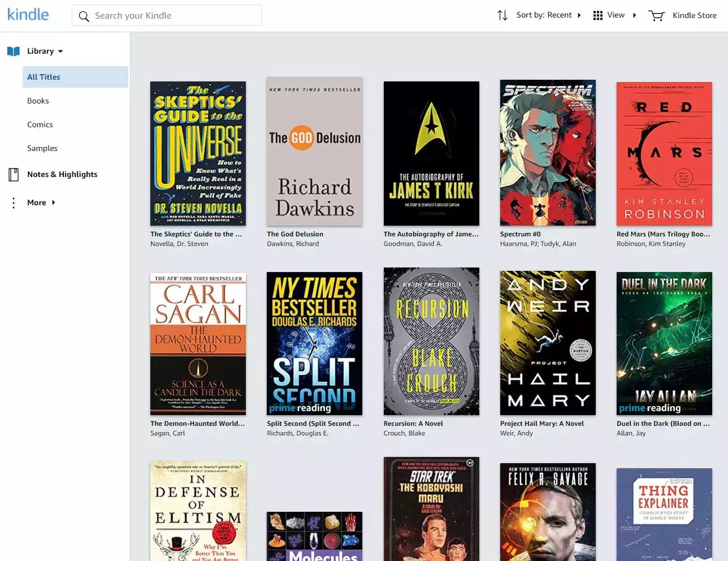Click author 'Crouch, Blake'
Image resolution: width=728 pixels, height=561 pixels.
[x=404, y=433]
